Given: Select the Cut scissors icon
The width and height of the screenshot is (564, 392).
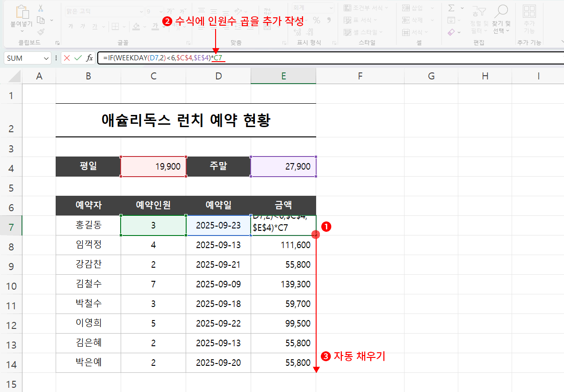Looking at the screenshot, I should (x=41, y=8).
